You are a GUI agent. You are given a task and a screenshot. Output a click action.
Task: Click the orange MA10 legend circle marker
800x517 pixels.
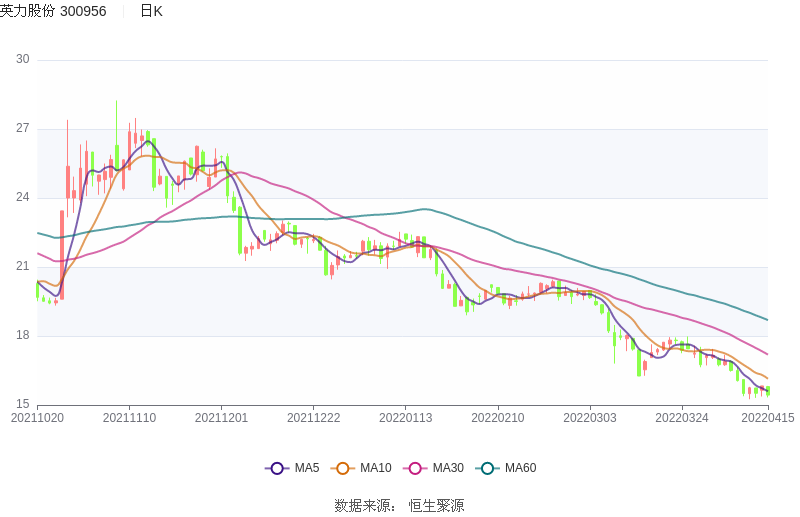click(343, 468)
